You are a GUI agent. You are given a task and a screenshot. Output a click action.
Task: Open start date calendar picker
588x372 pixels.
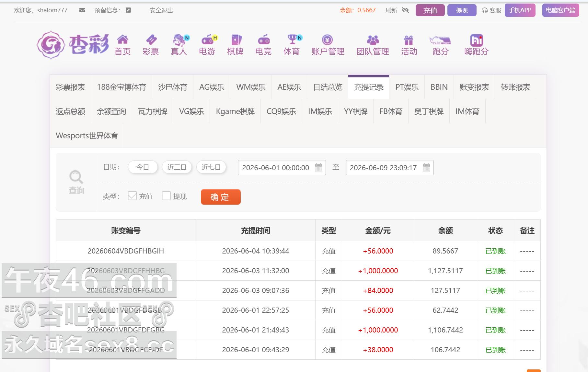tap(319, 167)
